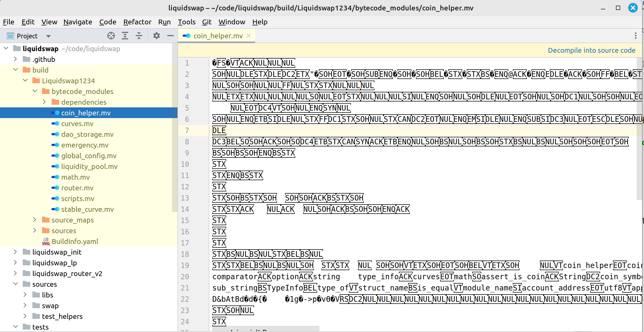Expand the dependencies folder

pos(44,102)
